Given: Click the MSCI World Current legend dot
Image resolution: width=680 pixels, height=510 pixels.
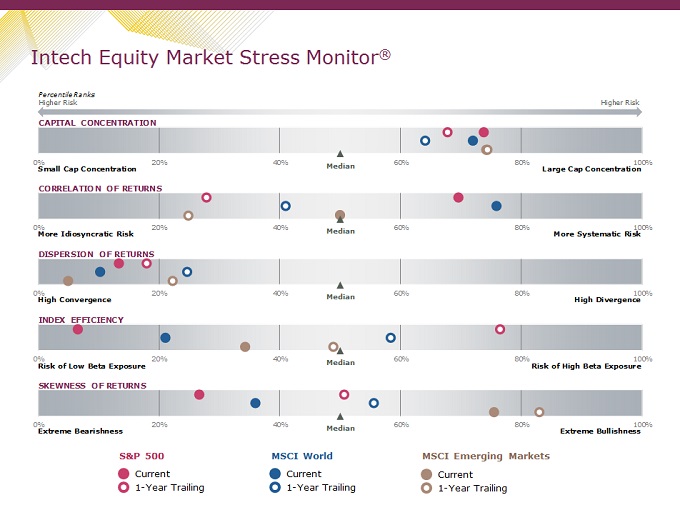Looking at the screenshot, I should [x=275, y=474].
